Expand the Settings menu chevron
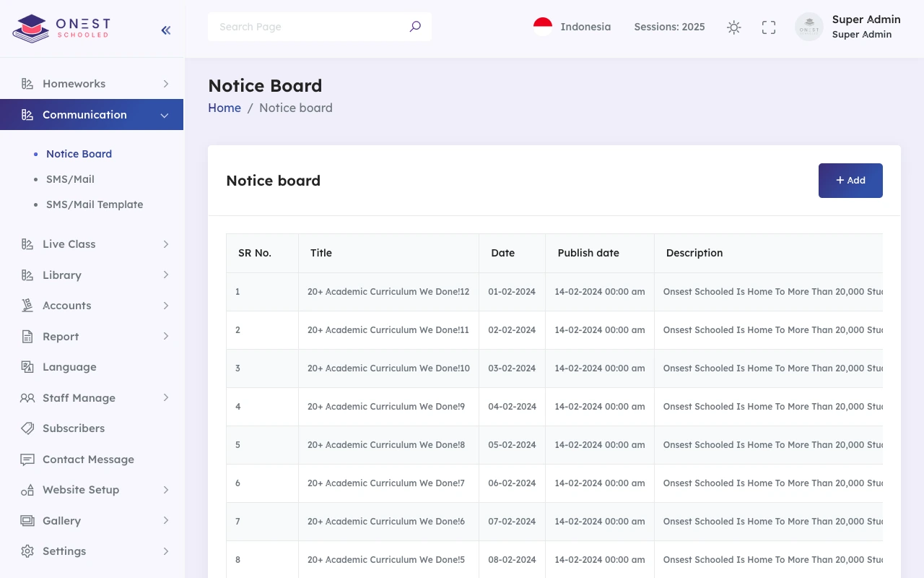 (x=165, y=551)
